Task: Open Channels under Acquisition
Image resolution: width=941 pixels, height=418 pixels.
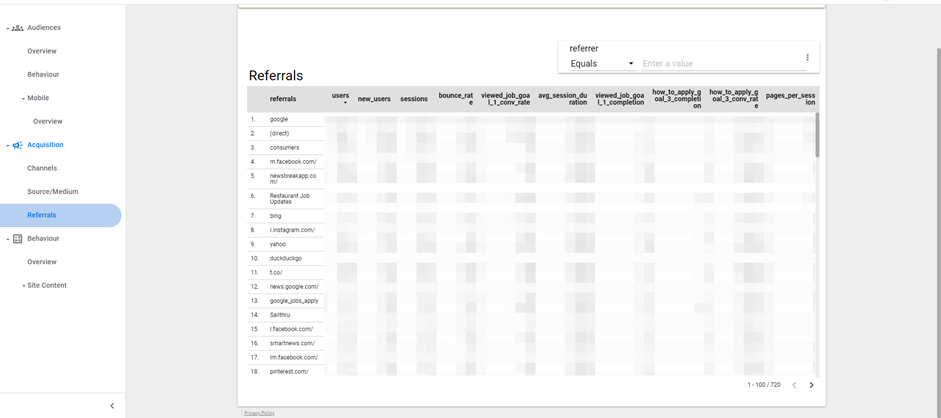Action: pyautogui.click(x=42, y=168)
